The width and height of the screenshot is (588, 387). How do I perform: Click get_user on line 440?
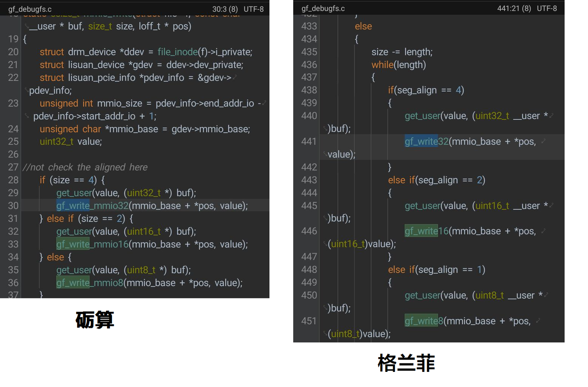[423, 116]
